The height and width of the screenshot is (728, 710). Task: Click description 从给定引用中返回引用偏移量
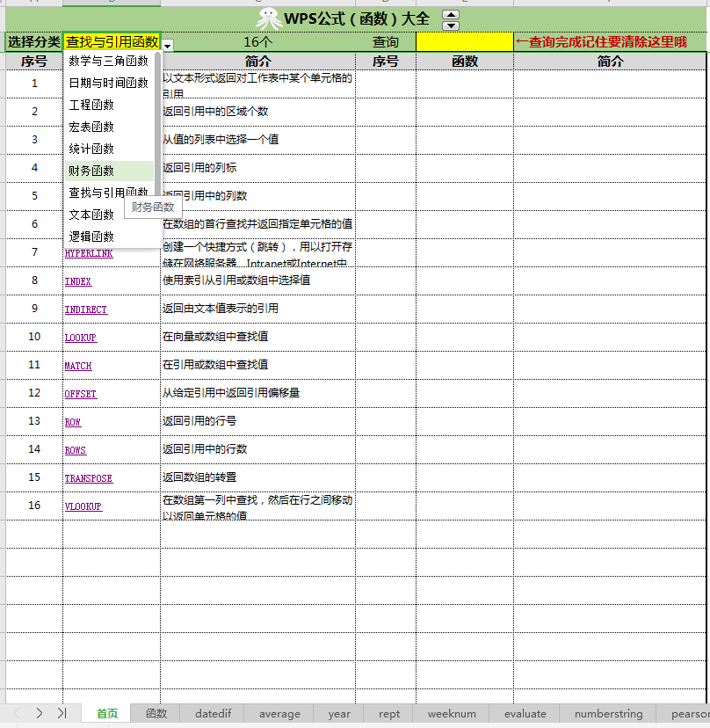coord(231,393)
